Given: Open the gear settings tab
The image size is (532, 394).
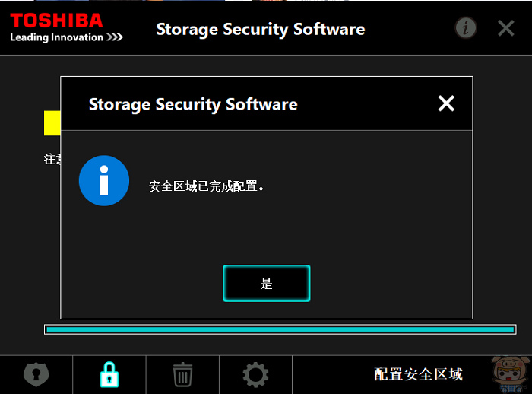Looking at the screenshot, I should [255, 375].
